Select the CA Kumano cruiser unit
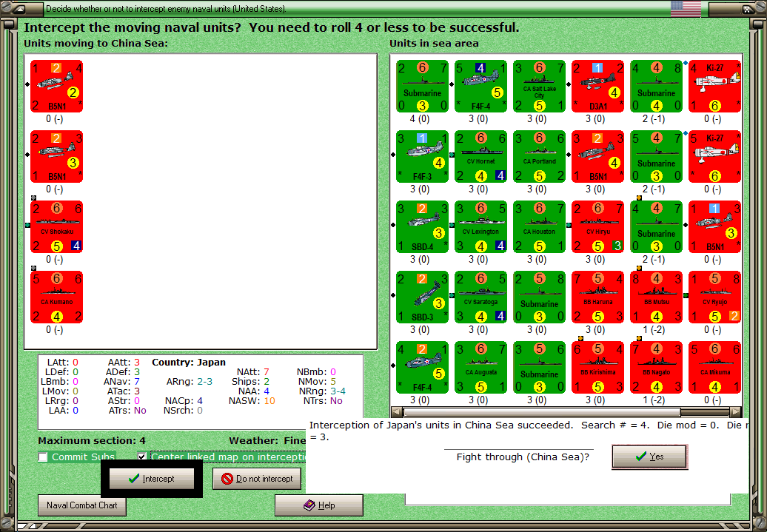The image size is (767, 532). tap(57, 297)
